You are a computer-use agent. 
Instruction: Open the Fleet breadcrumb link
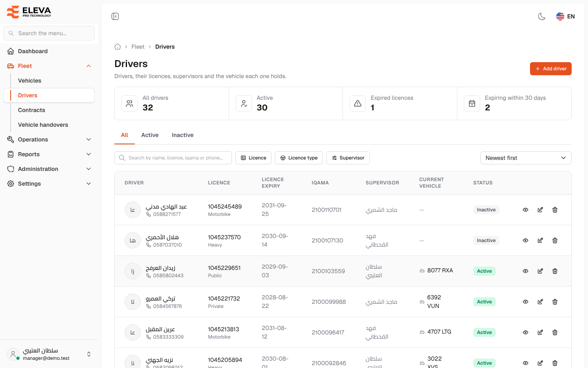138,47
